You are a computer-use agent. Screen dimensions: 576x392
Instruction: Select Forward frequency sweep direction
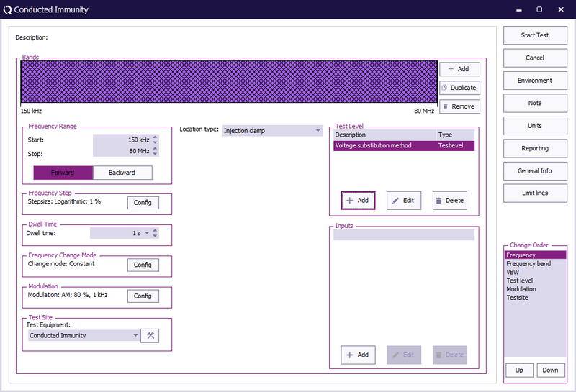[x=63, y=173]
